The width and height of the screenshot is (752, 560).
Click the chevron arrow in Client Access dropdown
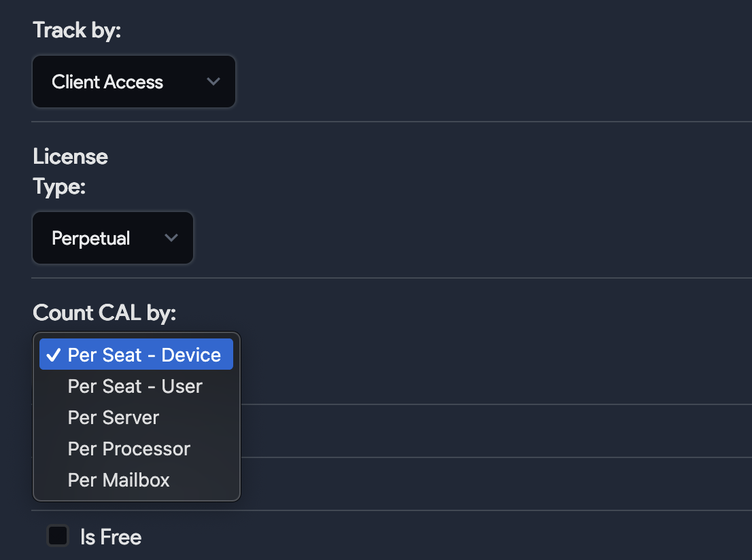pyautogui.click(x=213, y=82)
